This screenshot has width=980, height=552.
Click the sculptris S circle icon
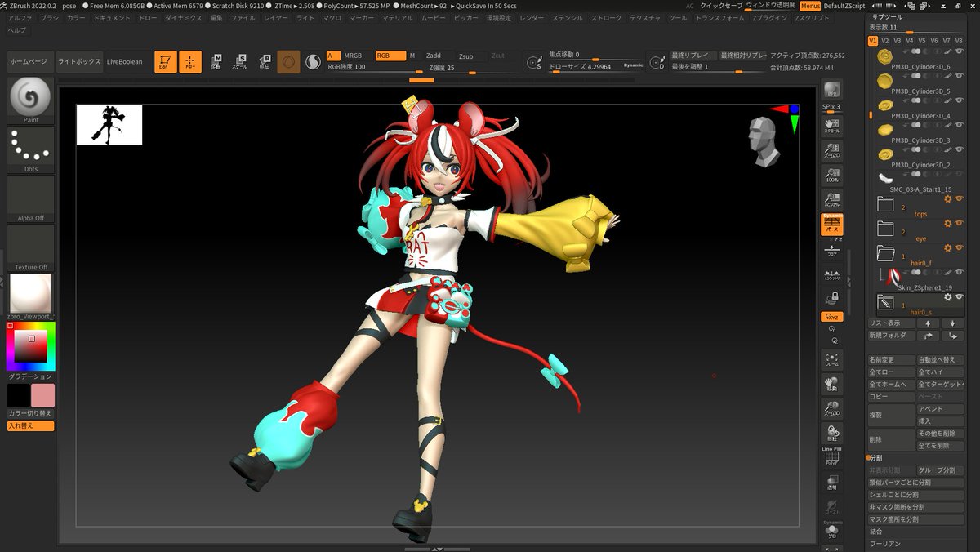click(313, 61)
